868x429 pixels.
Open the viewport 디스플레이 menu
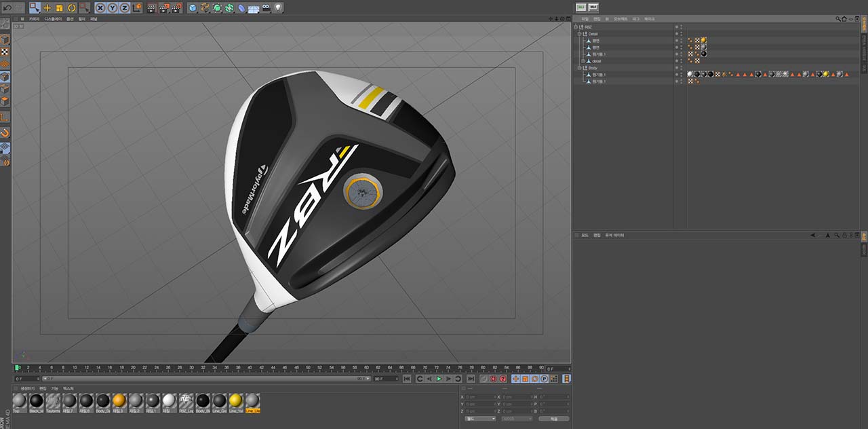pos(53,19)
